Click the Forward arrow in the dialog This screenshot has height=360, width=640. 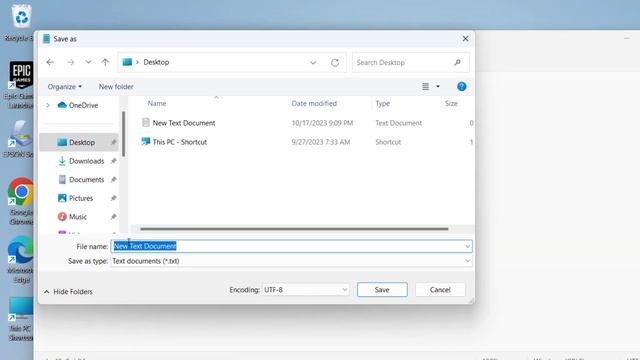[71, 62]
